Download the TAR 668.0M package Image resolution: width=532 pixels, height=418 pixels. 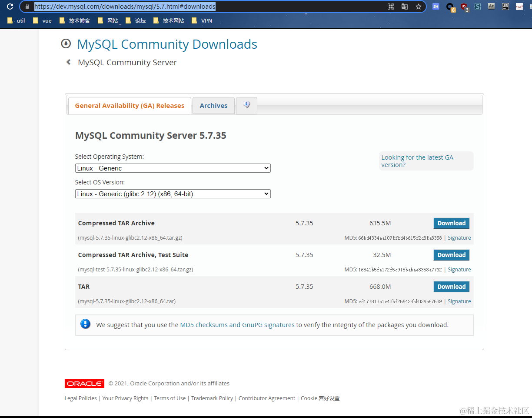[x=451, y=287]
